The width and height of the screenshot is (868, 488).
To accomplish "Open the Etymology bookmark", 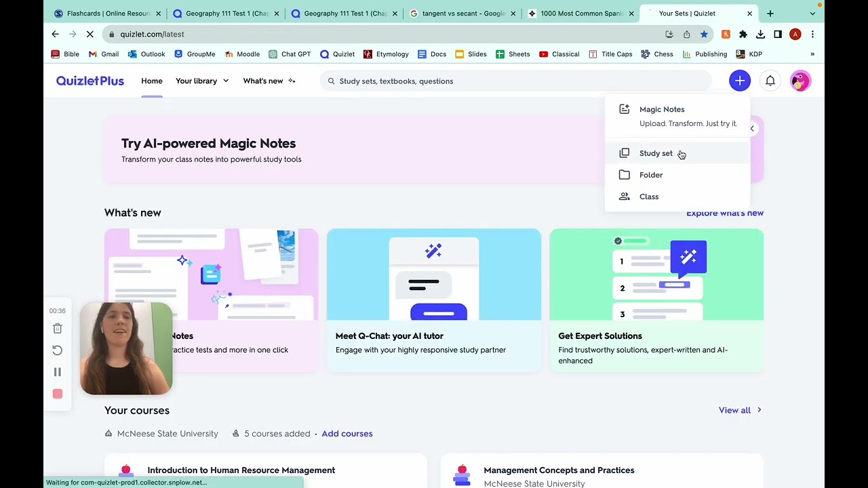I will pyautogui.click(x=386, y=54).
